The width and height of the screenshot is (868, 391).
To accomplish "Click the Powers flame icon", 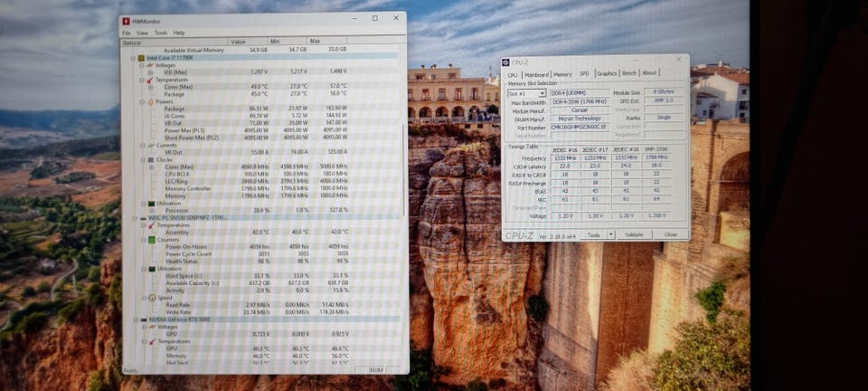I will tap(151, 102).
